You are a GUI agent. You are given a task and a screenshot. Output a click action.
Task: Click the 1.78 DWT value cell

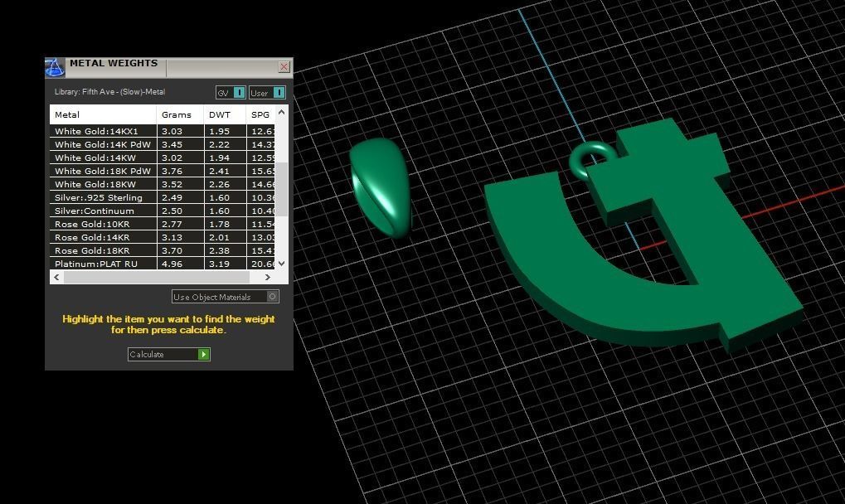coord(226,224)
